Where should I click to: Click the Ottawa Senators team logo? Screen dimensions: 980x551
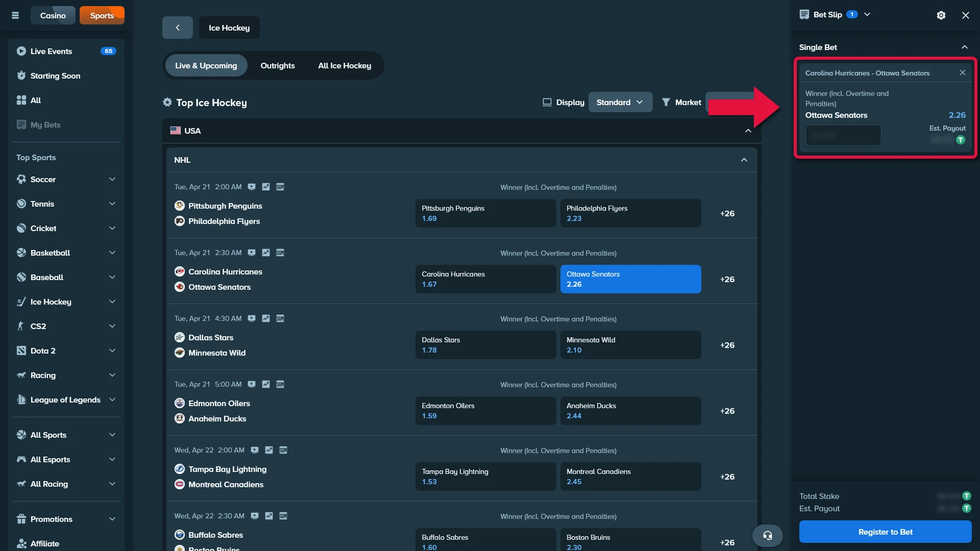(180, 287)
